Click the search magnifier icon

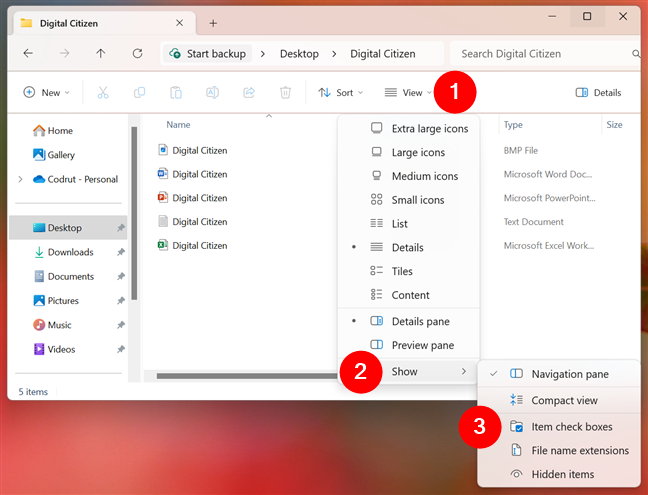pyautogui.click(x=636, y=54)
